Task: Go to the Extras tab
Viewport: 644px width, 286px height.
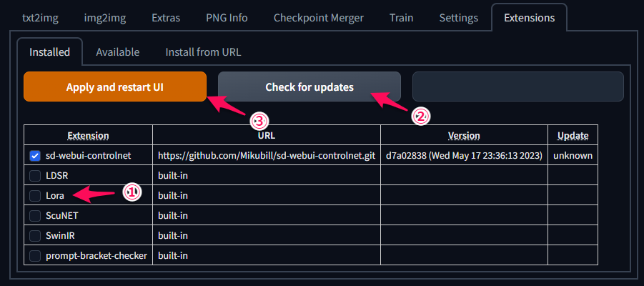Action: [x=166, y=18]
